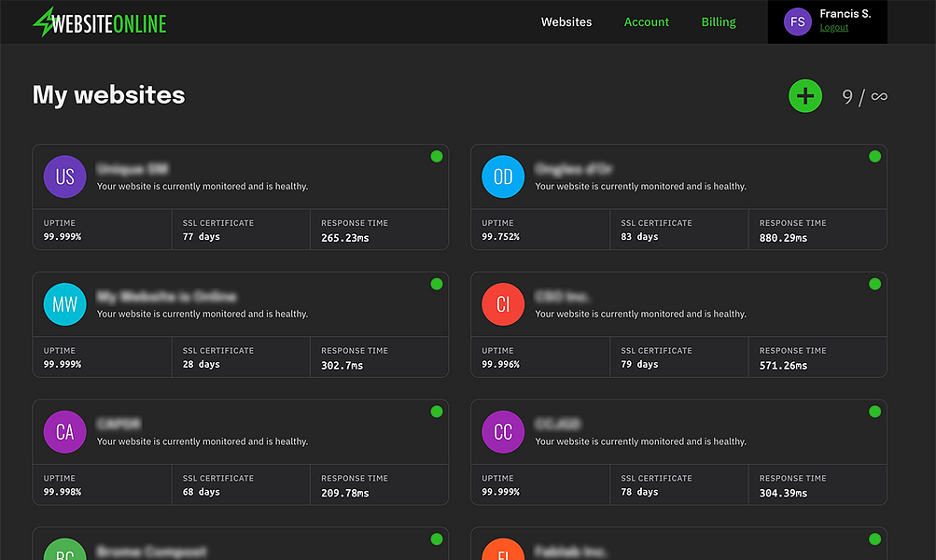Click the magenta CA site avatar
Viewport: 936px width, 560px height.
click(65, 431)
